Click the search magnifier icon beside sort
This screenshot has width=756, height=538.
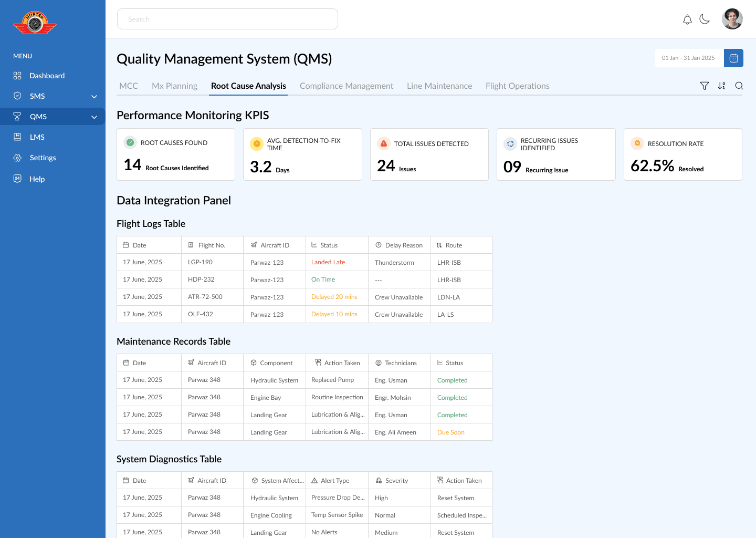739,86
